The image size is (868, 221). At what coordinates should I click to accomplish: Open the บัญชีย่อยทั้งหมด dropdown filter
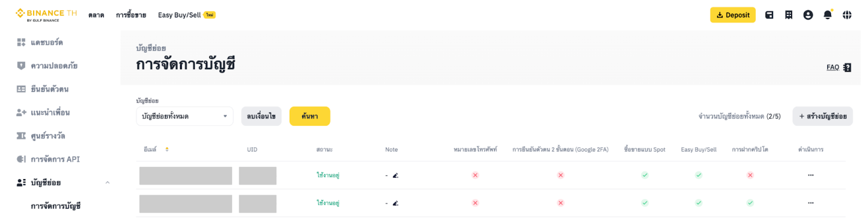184,116
